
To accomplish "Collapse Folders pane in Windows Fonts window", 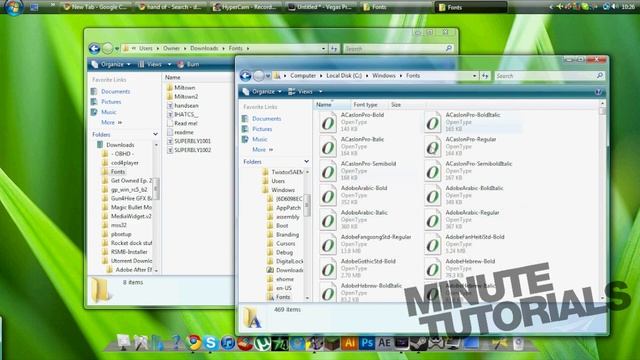I will tap(306, 162).
